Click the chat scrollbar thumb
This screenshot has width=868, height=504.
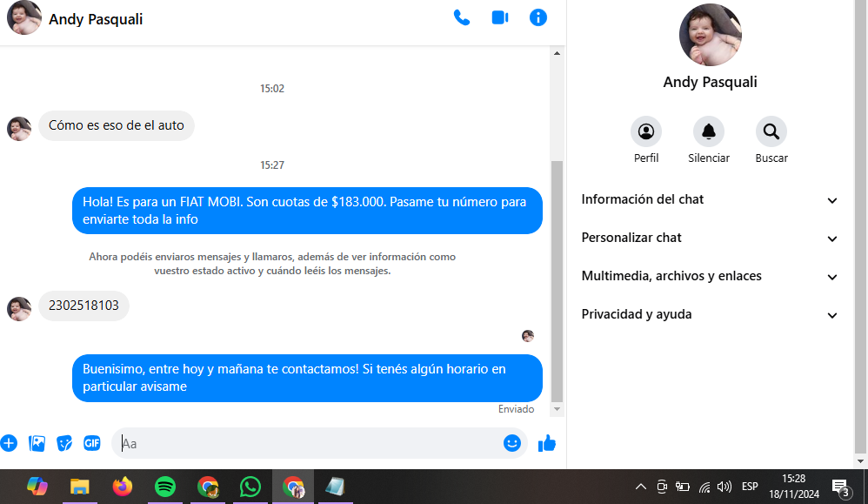(558, 279)
